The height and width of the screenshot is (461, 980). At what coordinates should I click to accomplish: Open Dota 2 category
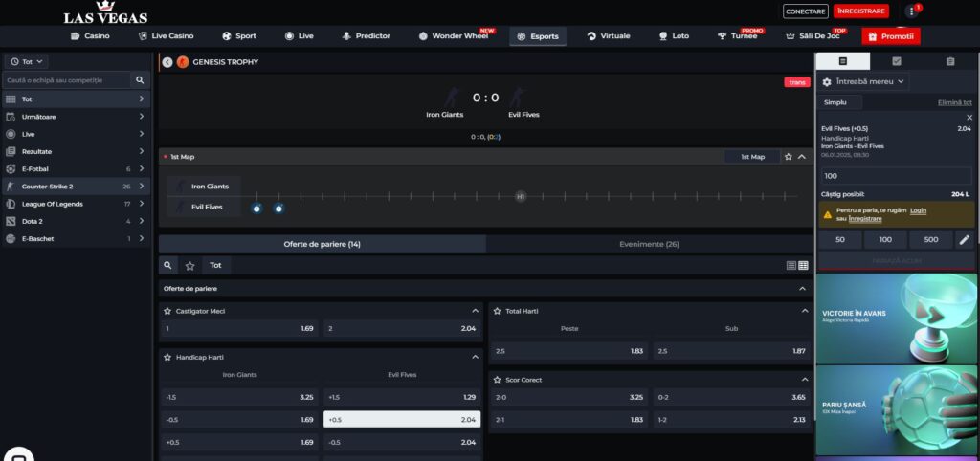pos(77,221)
